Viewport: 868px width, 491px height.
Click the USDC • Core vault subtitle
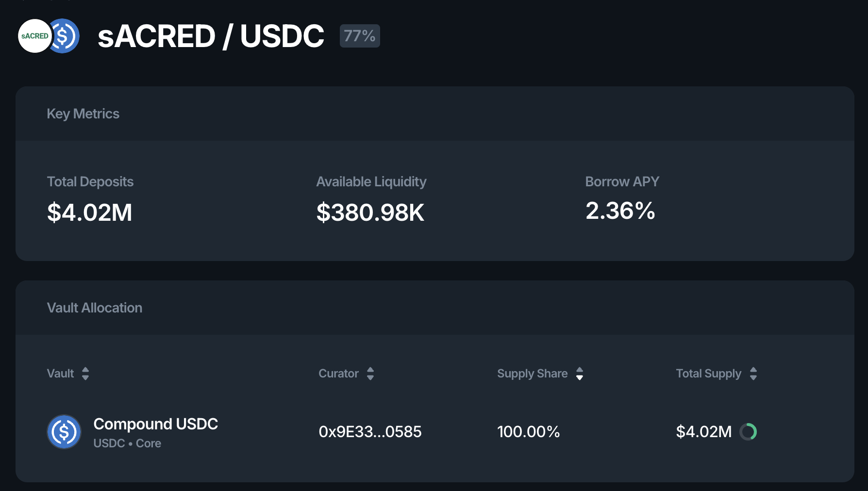click(x=127, y=443)
